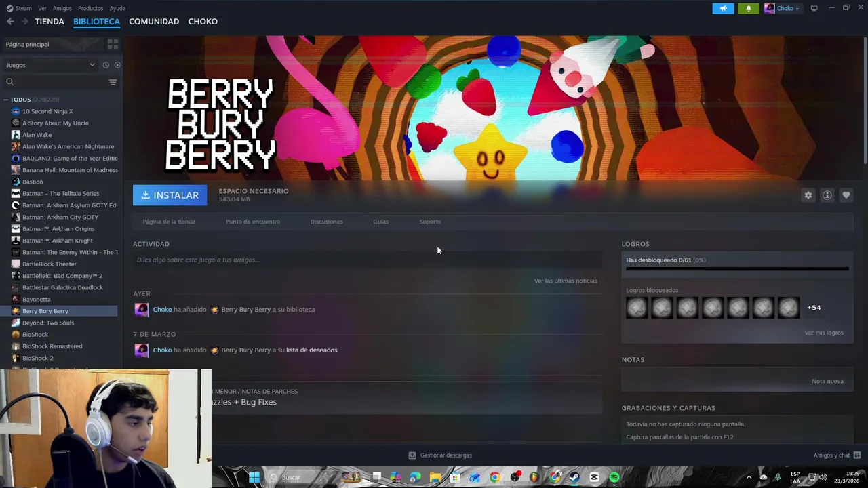Click the INSTALAR button
The image size is (868, 488).
click(x=170, y=195)
